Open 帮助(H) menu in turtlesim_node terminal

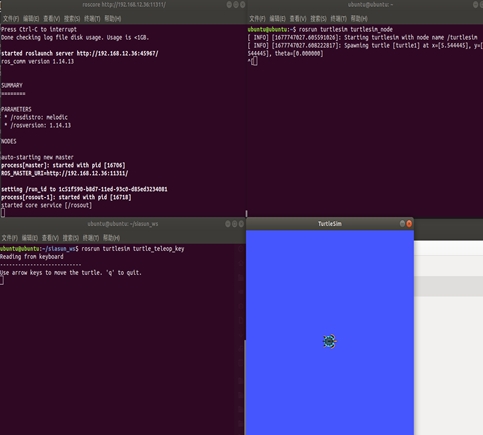359,19
